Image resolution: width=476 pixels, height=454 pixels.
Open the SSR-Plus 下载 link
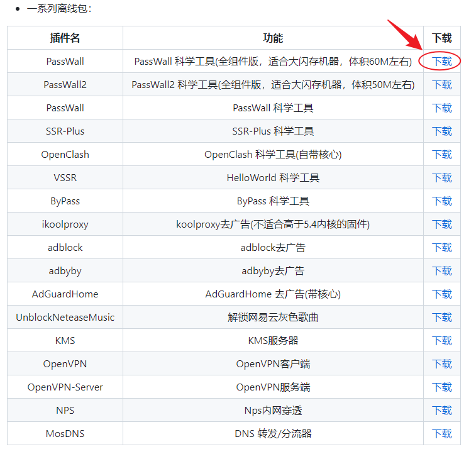pos(441,131)
